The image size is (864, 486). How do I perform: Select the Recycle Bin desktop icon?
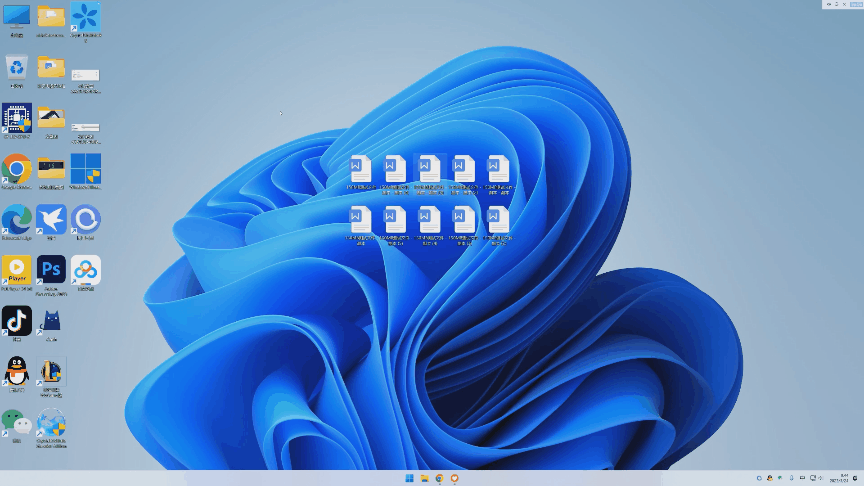click(x=17, y=67)
